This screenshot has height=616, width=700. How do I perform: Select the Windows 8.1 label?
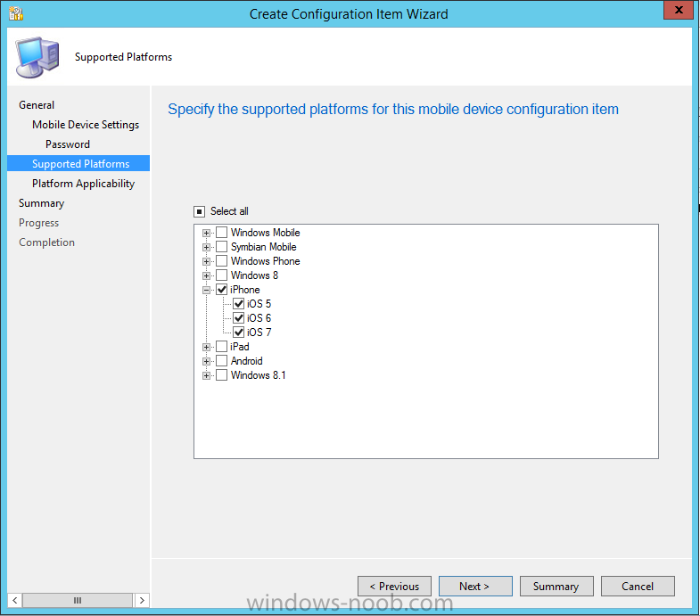click(258, 375)
